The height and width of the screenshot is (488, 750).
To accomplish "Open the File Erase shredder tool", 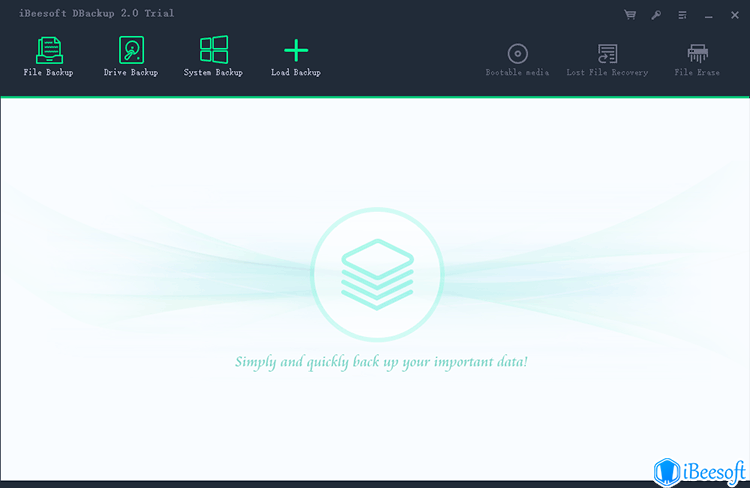I will tap(697, 59).
